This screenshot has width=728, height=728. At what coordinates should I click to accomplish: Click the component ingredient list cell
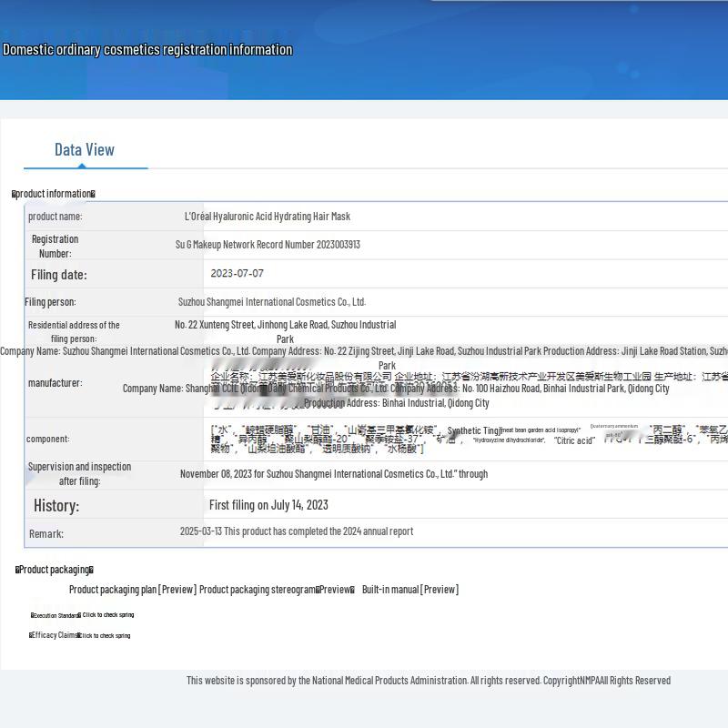coord(455,437)
